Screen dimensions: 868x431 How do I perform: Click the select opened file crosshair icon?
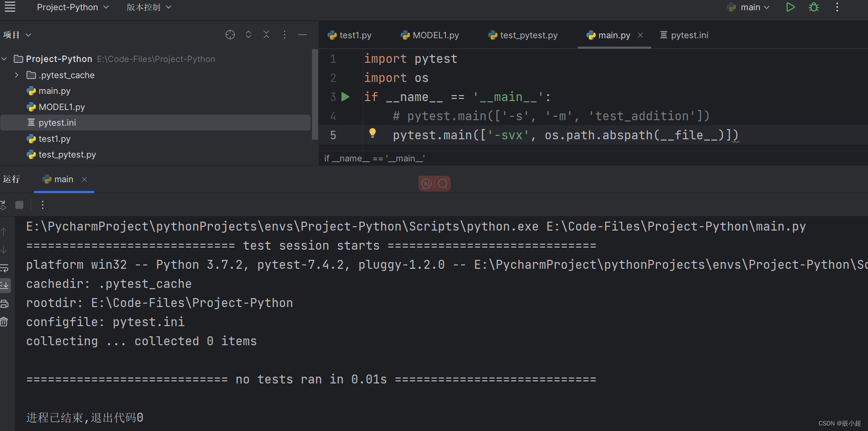(230, 35)
